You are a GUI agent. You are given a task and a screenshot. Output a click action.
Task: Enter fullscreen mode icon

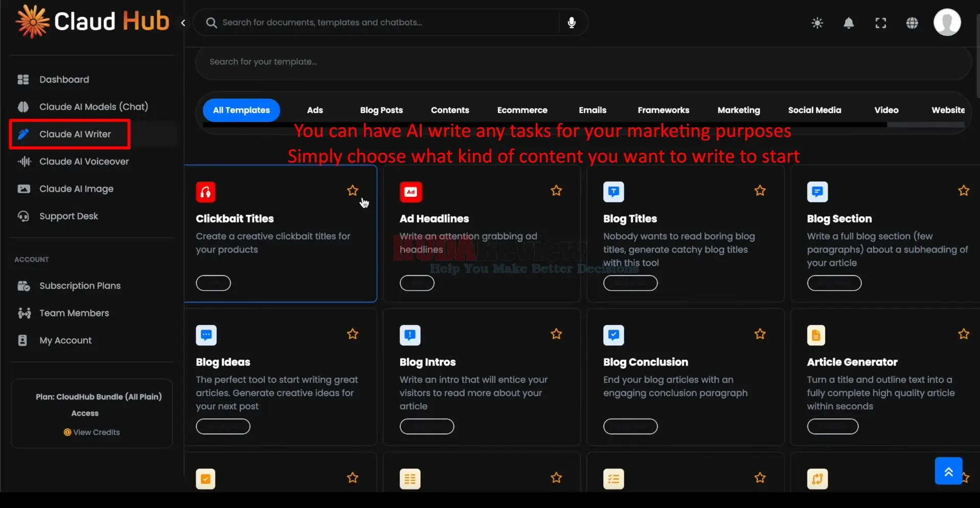point(880,23)
